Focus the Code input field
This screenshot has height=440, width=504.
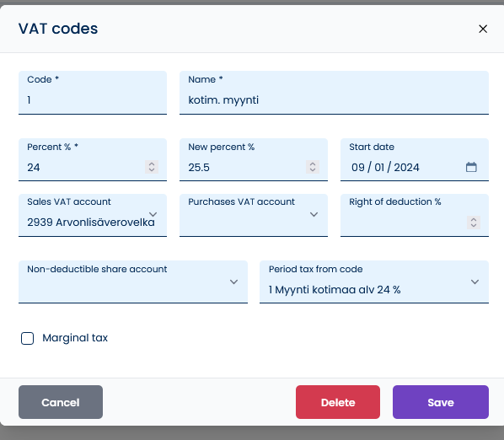click(93, 93)
